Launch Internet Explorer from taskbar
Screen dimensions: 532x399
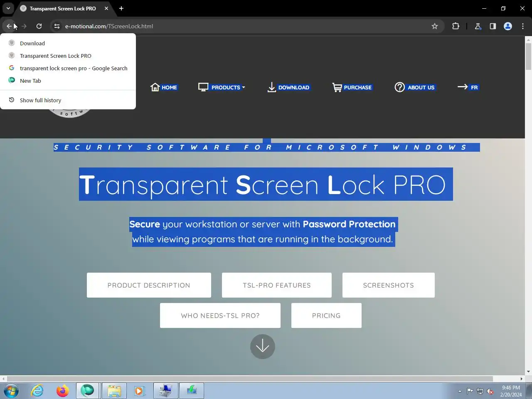(x=37, y=391)
